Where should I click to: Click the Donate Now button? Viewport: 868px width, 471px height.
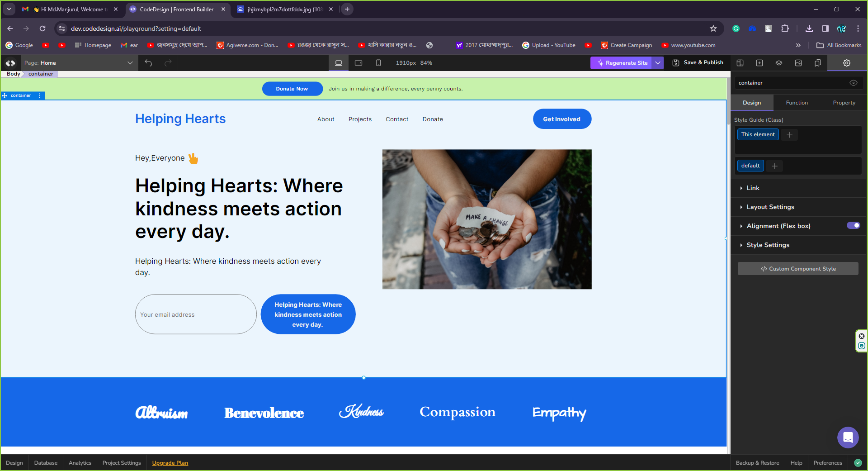coord(292,89)
